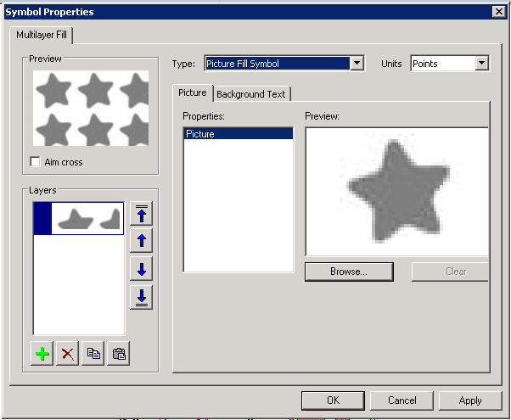Close the Symbol Properties dialog

click(498, 12)
